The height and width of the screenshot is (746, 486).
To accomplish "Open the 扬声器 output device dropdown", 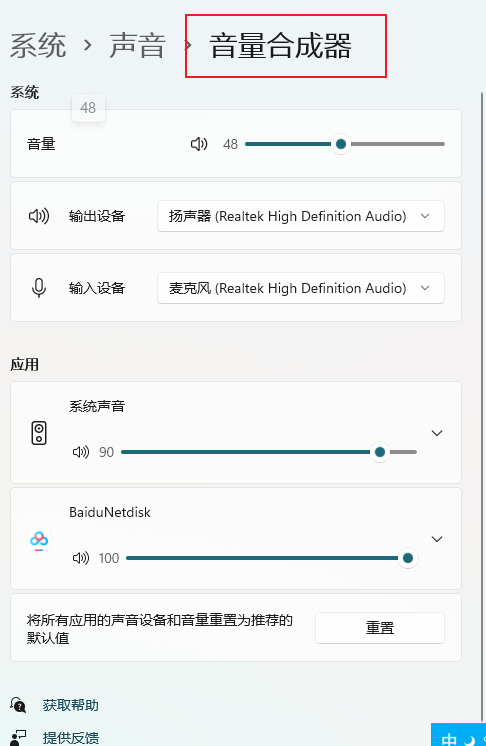I will 301,216.
